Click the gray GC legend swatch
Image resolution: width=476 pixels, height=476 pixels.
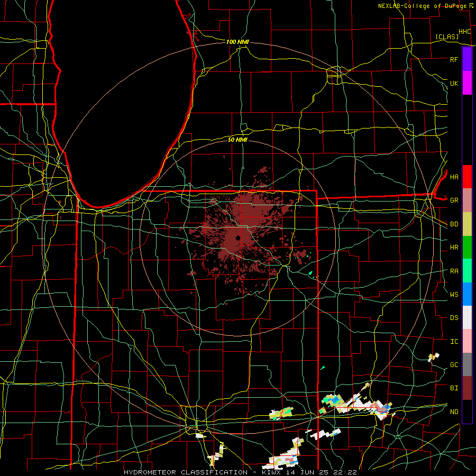tap(467, 364)
